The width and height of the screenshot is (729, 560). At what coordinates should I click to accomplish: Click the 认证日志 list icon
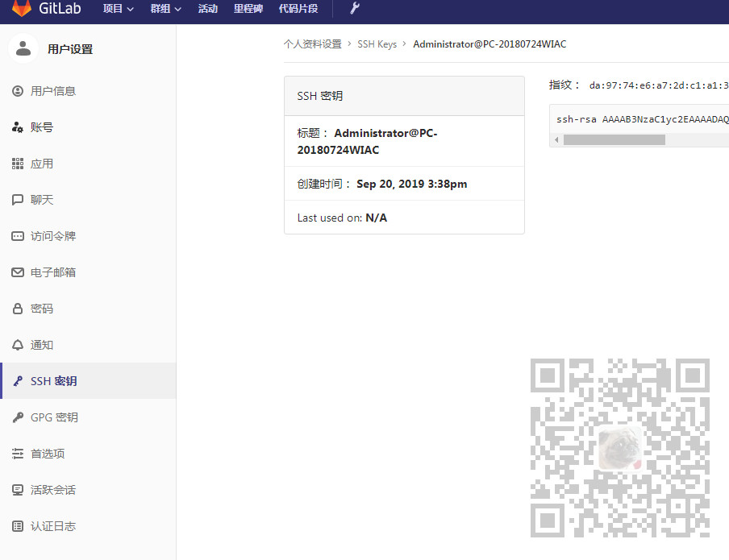click(x=18, y=526)
